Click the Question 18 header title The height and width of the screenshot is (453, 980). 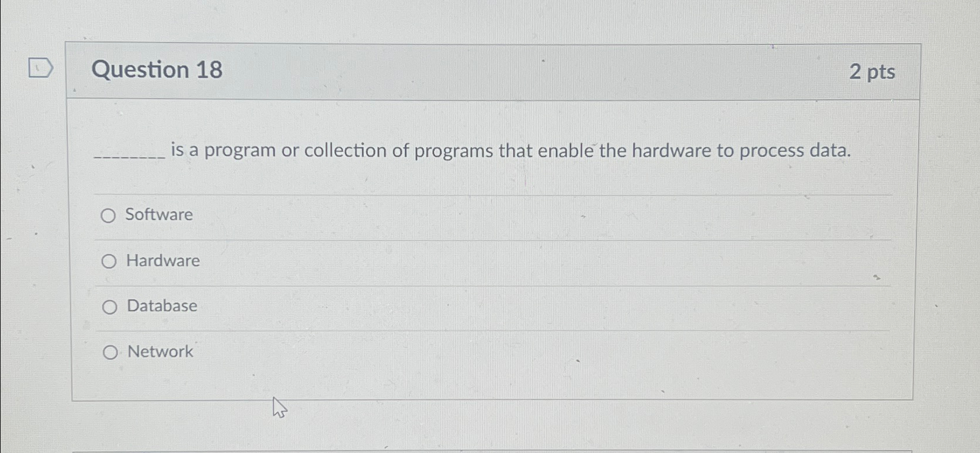158,70
